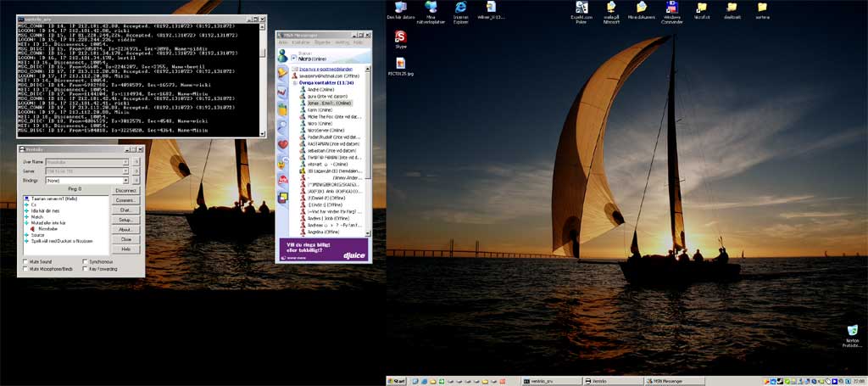
Task: Click the Chat... button in Ventrilo
Action: [126, 210]
